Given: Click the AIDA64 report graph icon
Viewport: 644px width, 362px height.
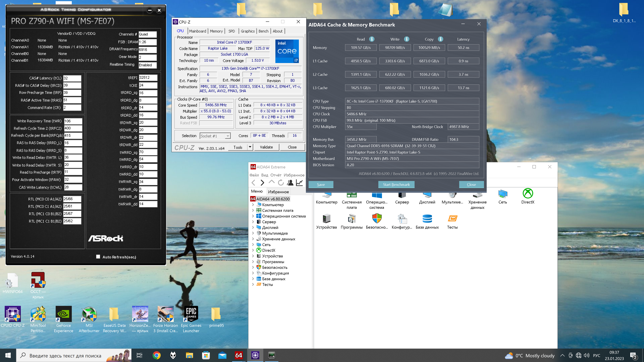Looking at the screenshot, I should click(299, 183).
